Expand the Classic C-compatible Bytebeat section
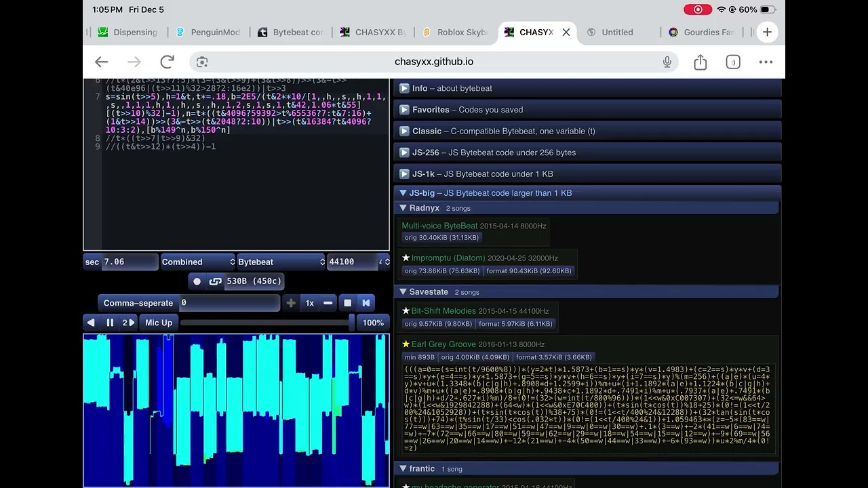The image size is (868, 488). (x=587, y=131)
